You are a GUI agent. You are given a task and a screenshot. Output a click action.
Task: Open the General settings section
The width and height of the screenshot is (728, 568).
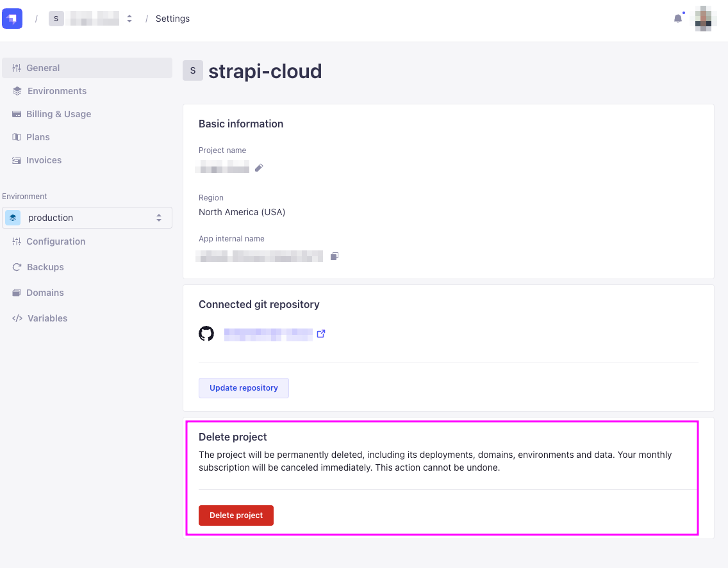pos(43,68)
